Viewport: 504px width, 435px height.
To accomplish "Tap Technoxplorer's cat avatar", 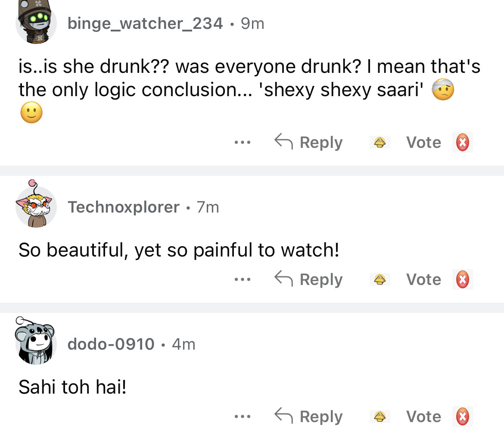I will tap(36, 206).
